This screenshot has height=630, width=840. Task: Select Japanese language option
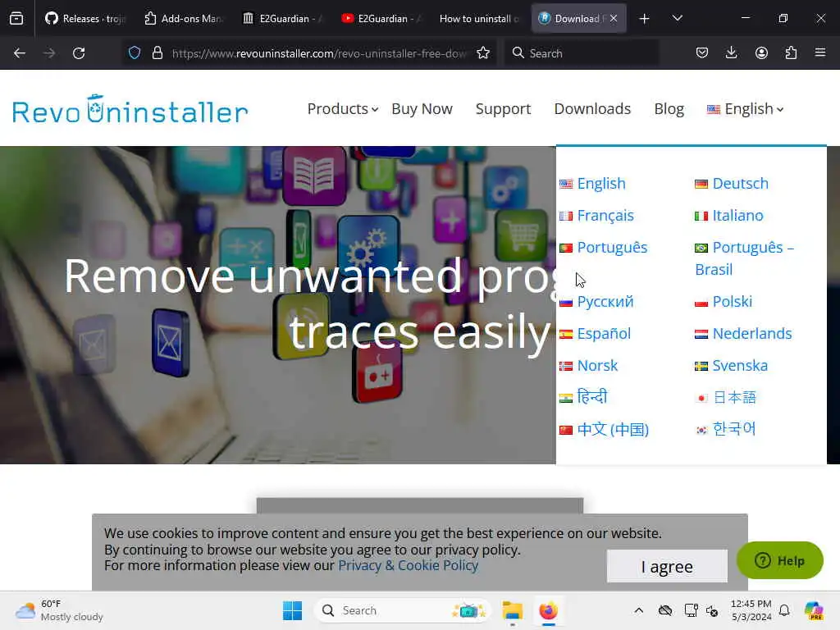pyautogui.click(x=726, y=397)
